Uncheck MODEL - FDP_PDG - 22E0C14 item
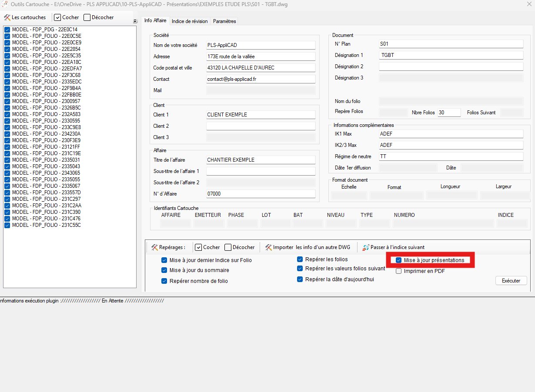This screenshot has height=392, width=535. click(7, 30)
